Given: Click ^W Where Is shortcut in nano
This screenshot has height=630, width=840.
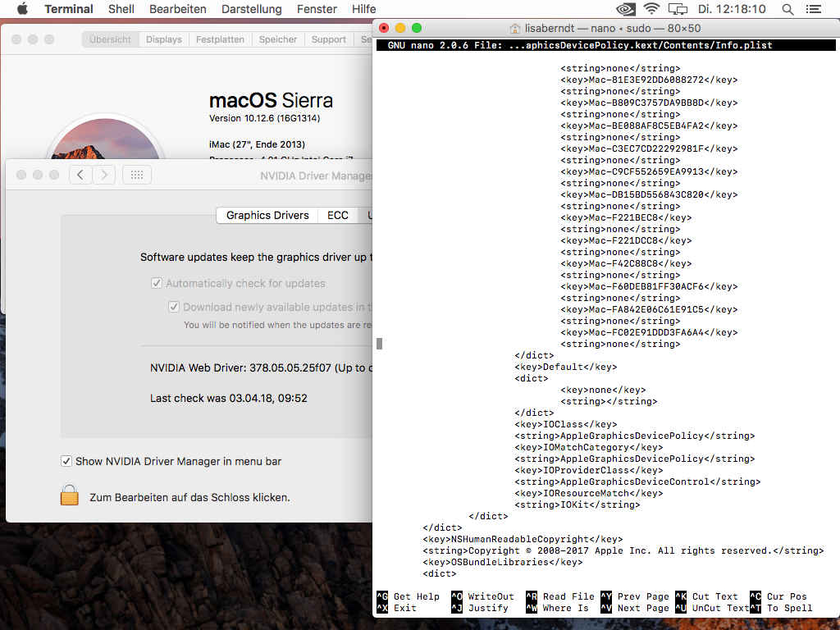Looking at the screenshot, I should [x=557, y=608].
